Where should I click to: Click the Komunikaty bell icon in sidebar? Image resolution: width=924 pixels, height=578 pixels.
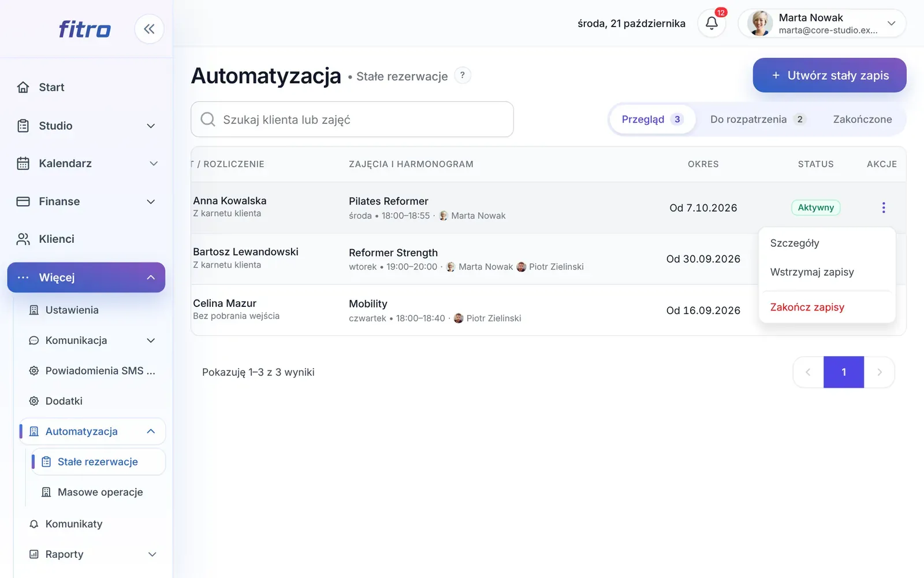[34, 524]
